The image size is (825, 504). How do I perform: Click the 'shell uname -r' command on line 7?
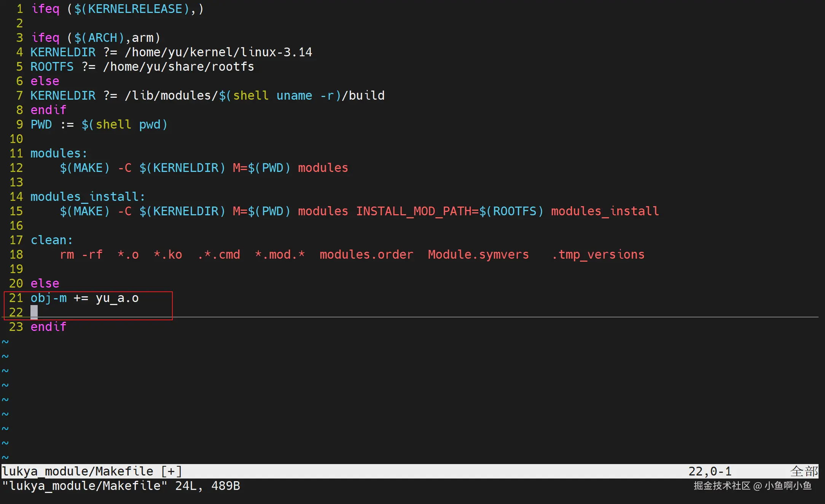coord(283,95)
